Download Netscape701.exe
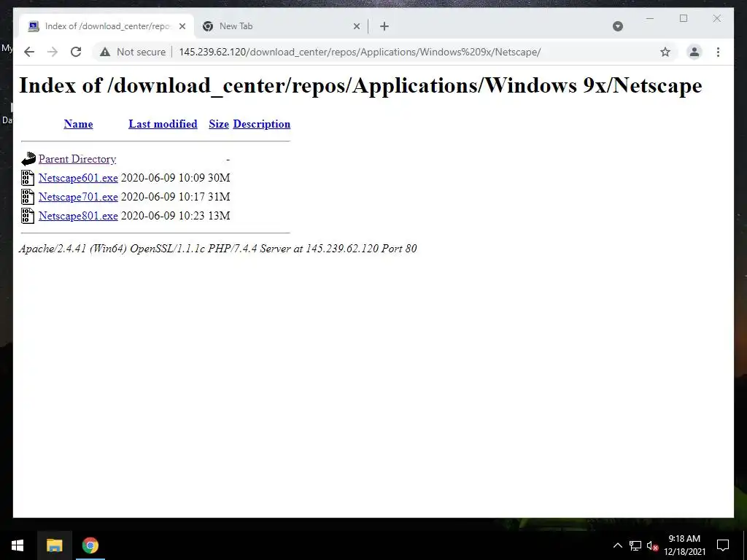747x560 pixels. tap(78, 197)
